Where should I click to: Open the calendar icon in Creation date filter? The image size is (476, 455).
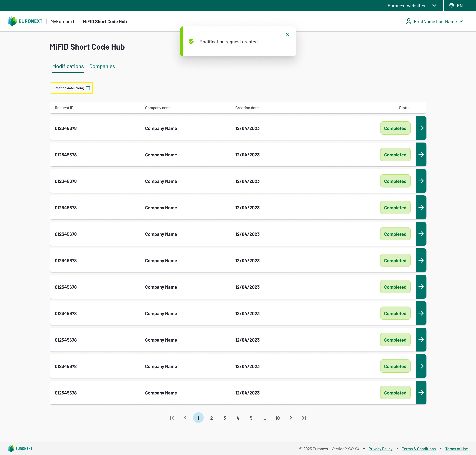pos(88,88)
